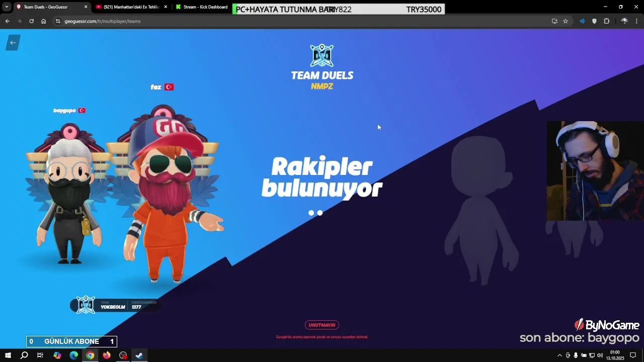644x362 pixels.
Task: Click the UNUTMAYIN reminder badge
Action: click(322, 325)
